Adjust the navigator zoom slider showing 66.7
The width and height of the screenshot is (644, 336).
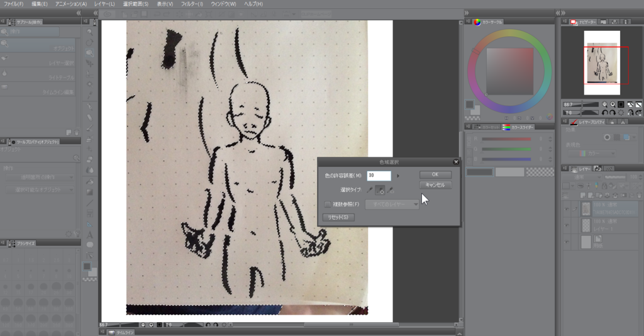pos(580,104)
